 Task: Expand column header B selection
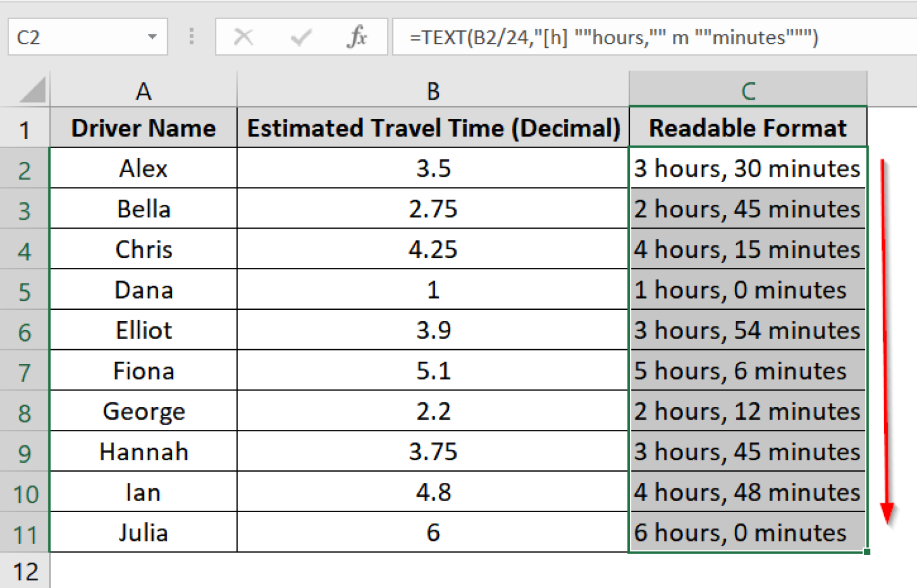pyautogui.click(x=432, y=90)
